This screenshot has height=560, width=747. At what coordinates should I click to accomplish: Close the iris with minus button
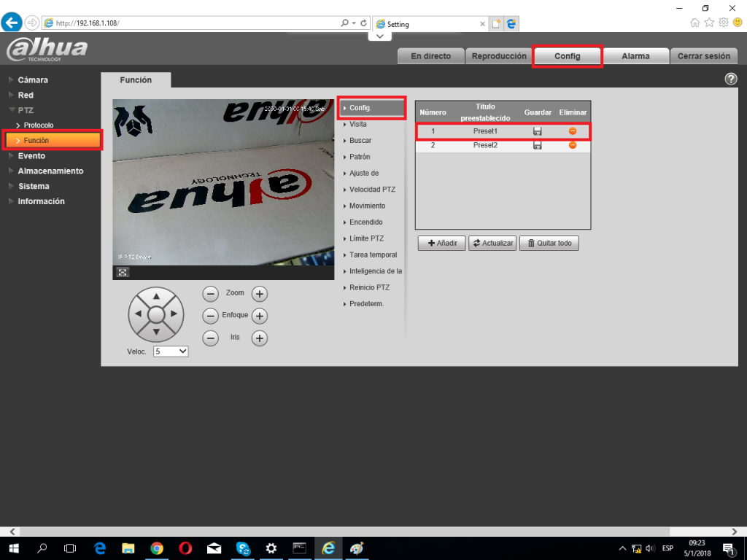click(211, 338)
